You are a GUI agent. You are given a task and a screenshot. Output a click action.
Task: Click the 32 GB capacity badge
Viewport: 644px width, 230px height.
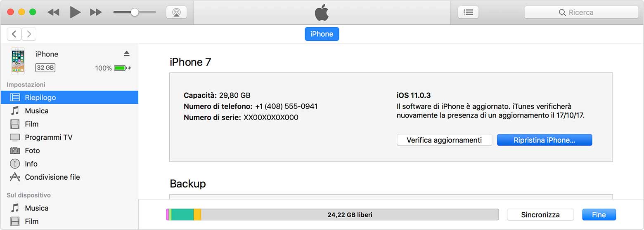pyautogui.click(x=45, y=68)
